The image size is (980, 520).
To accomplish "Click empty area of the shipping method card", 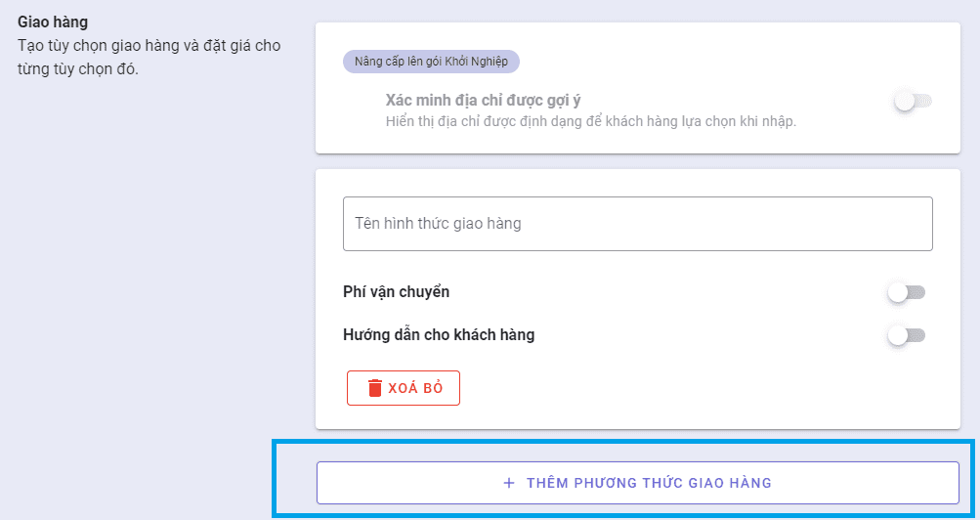I will [684, 391].
